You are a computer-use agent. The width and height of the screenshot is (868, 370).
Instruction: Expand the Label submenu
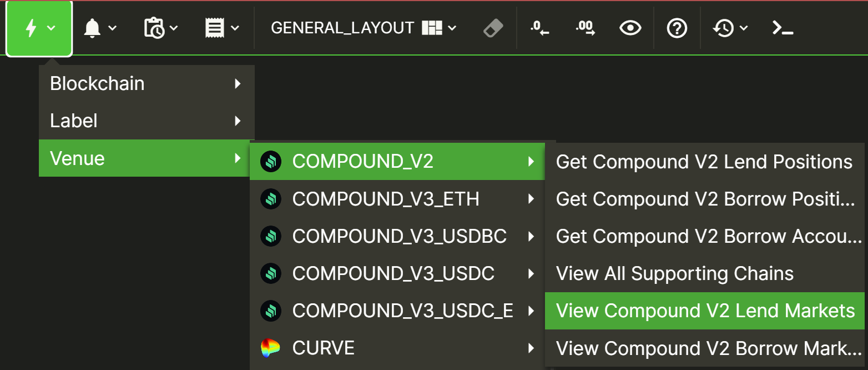click(x=147, y=121)
